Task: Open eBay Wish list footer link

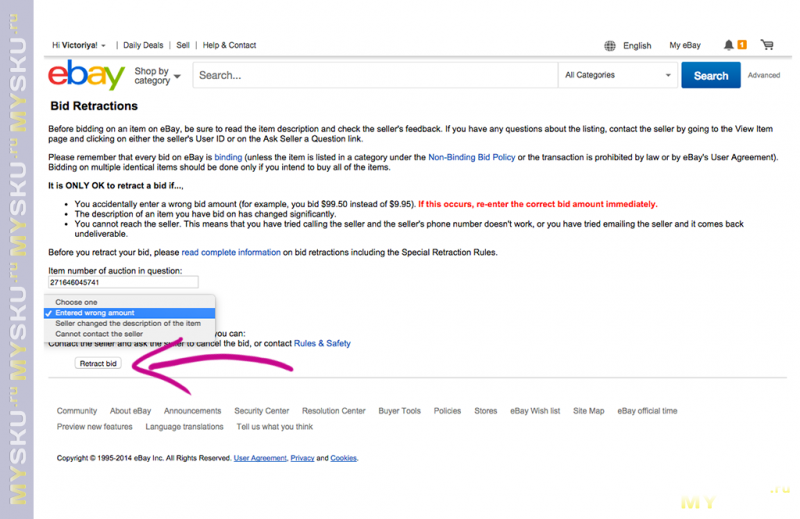Action: [535, 410]
